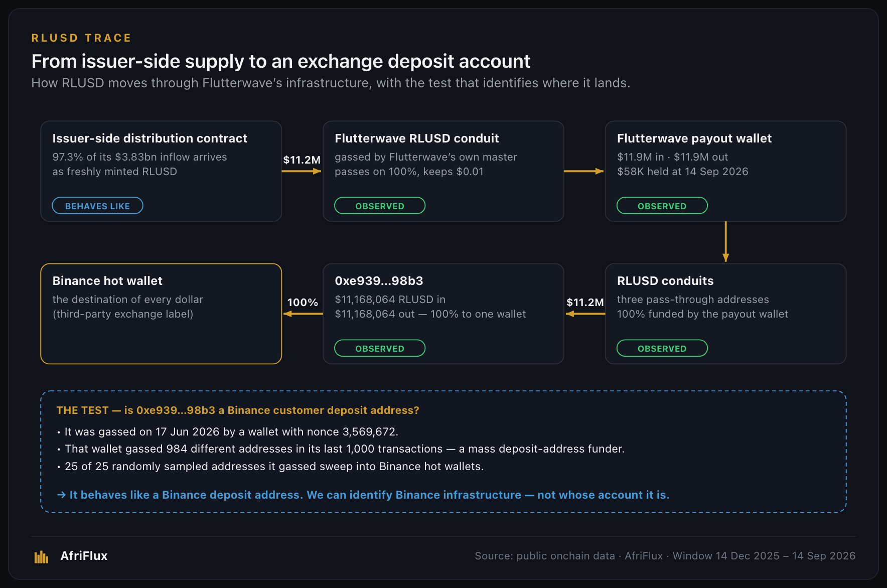This screenshot has height=588, width=887.
Task: Click 'passes on 100%, keeps $0.01' text
Action: [409, 172]
